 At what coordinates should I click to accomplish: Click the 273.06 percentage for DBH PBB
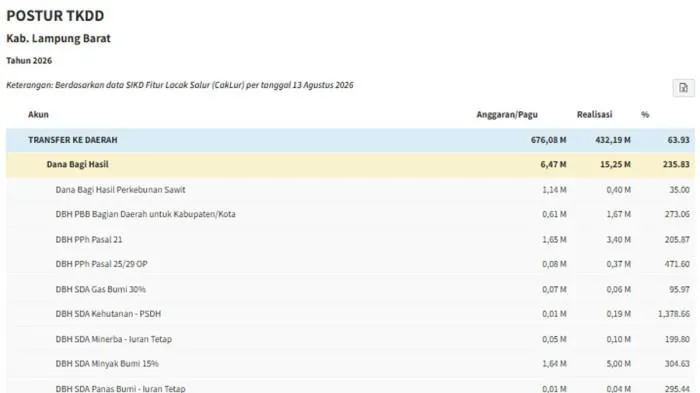pyautogui.click(x=677, y=214)
